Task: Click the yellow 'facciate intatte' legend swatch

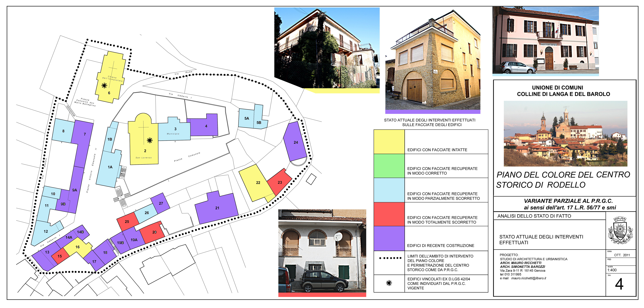Action: pos(389,142)
